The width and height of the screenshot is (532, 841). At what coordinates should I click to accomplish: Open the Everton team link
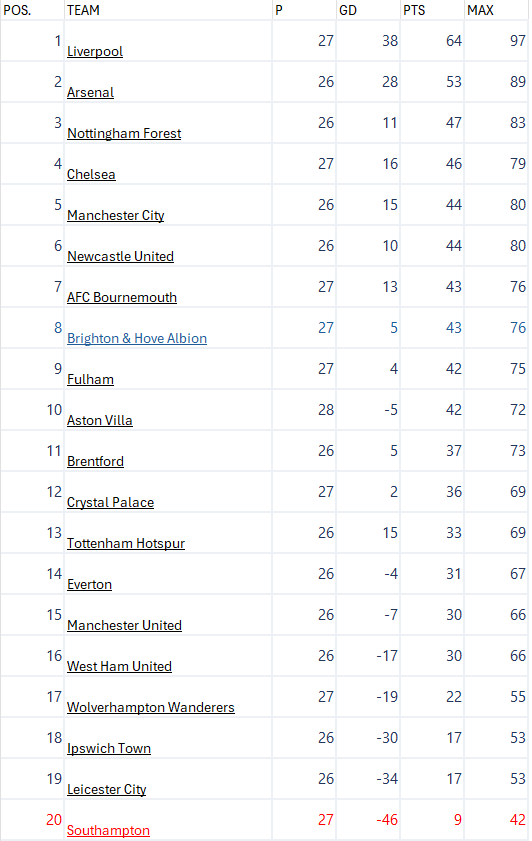click(90, 585)
